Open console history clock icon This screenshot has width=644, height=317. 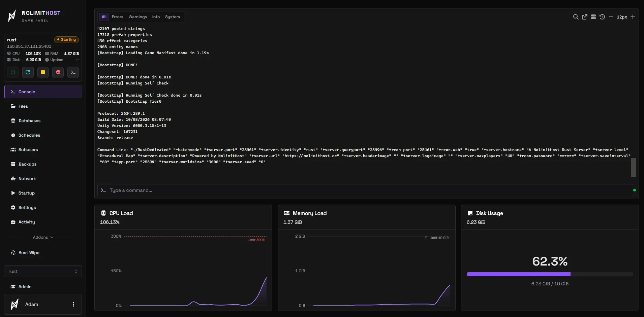[x=602, y=17]
